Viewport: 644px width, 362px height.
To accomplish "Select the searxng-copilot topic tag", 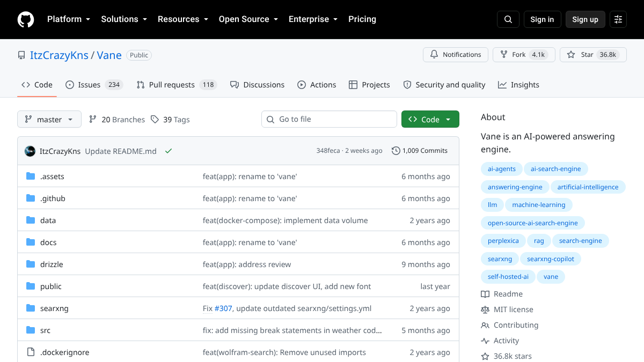I will click(x=551, y=259).
